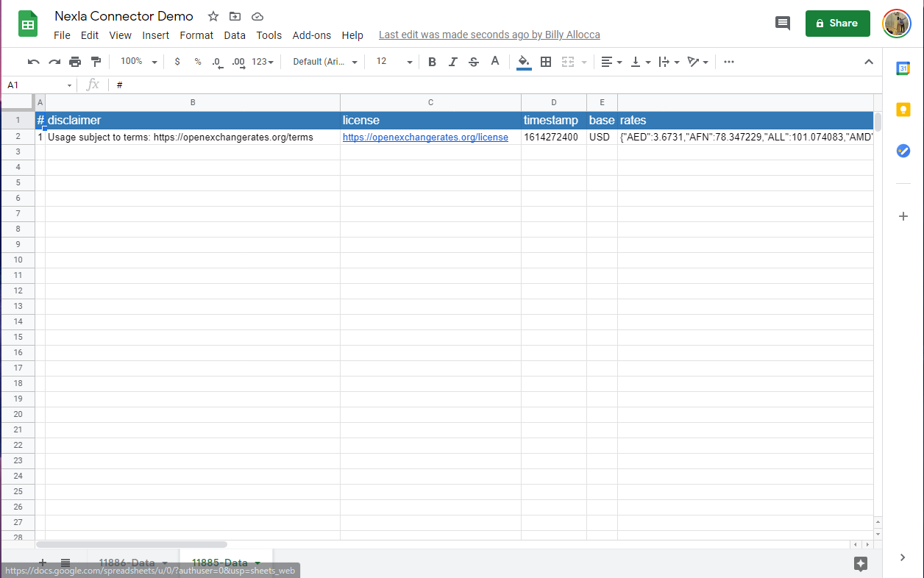This screenshot has height=578, width=924.
Task: Open the File menu
Action: (63, 35)
